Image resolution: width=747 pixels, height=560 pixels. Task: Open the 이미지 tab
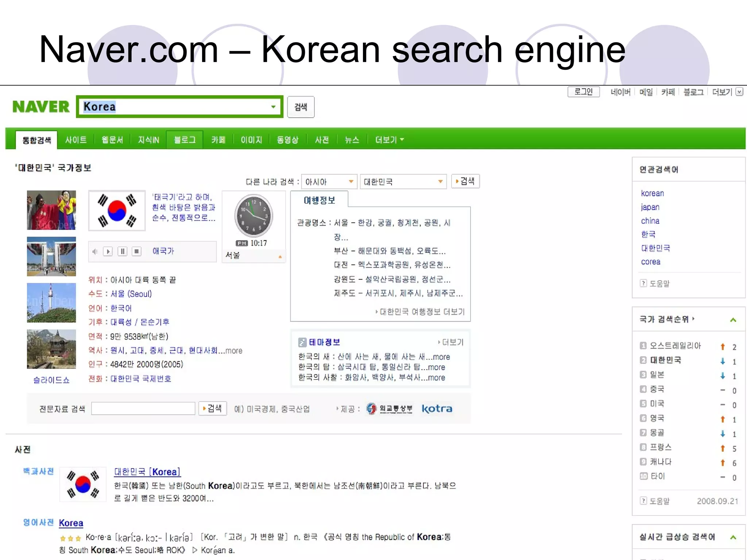pyautogui.click(x=251, y=140)
